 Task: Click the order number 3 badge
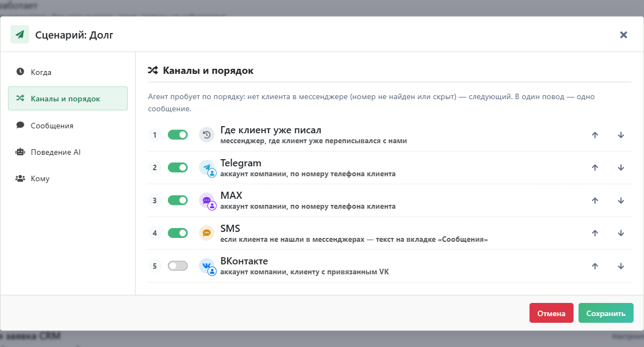(x=155, y=200)
